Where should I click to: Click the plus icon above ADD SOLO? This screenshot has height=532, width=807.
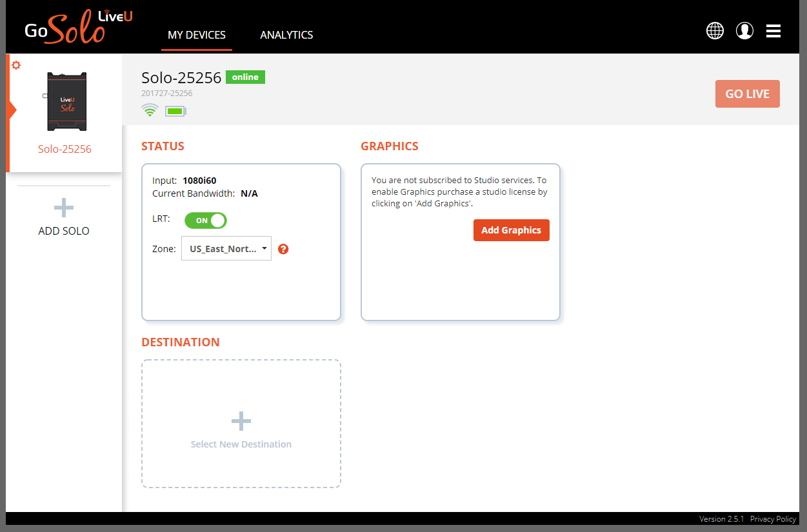pos(64,208)
